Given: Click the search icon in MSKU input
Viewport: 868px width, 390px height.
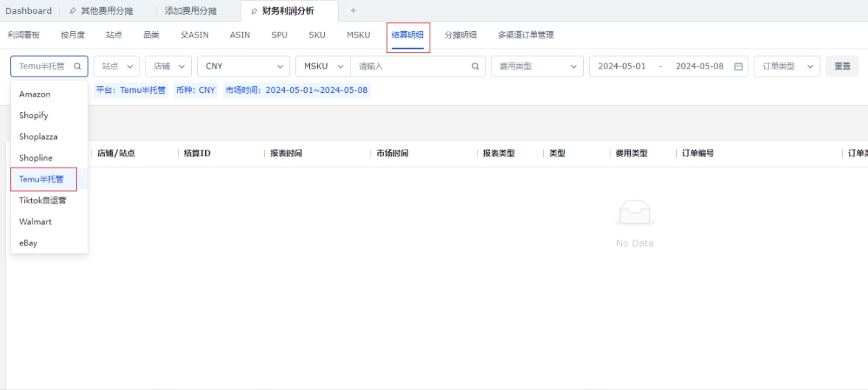Looking at the screenshot, I should (x=475, y=66).
